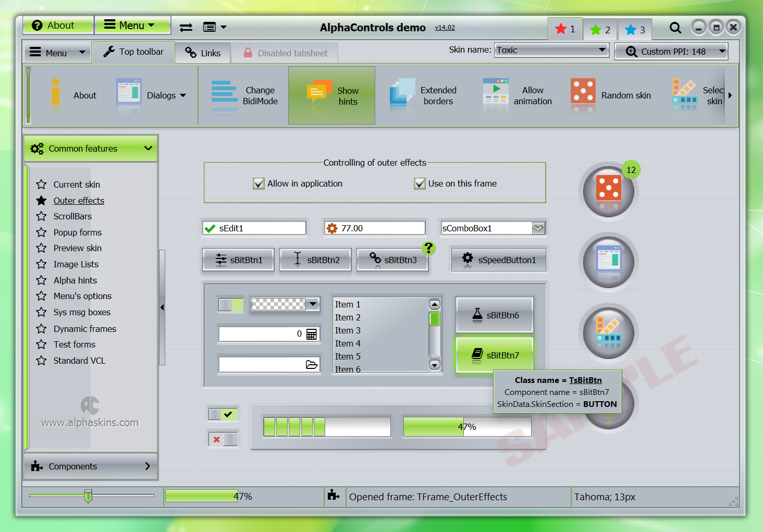Open the checkered color combo dropdown
This screenshot has width=763, height=532.
point(313,304)
